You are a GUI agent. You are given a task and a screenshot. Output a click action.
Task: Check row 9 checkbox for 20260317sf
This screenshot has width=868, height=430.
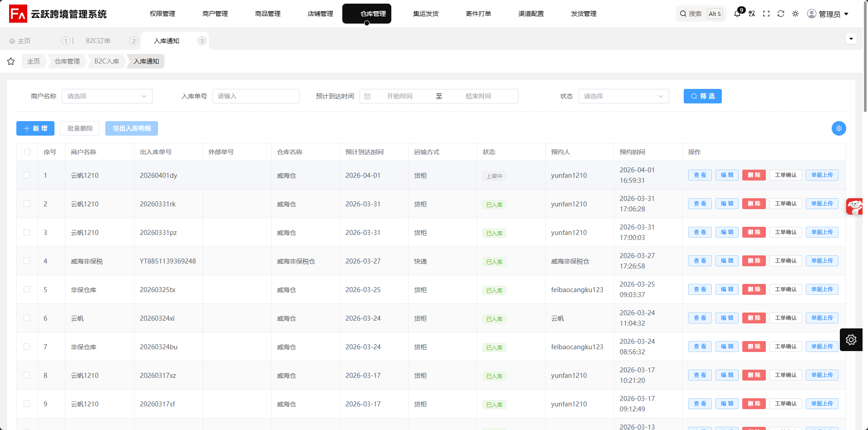(27, 404)
